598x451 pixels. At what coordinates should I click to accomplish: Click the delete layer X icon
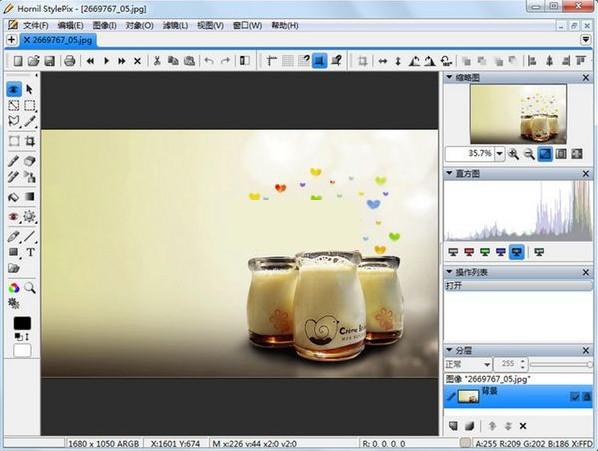point(523,426)
